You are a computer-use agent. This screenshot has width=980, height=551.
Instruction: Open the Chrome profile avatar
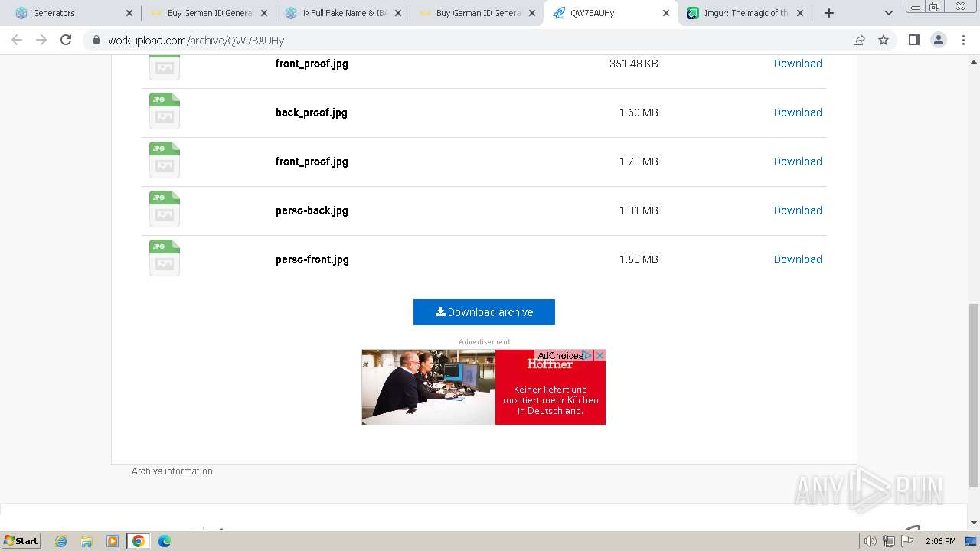(x=939, y=40)
